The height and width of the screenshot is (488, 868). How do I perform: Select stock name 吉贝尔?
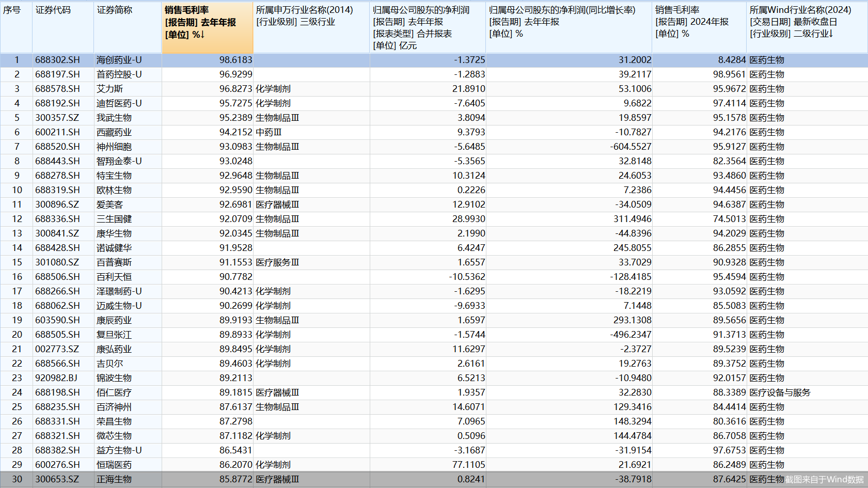(109, 364)
